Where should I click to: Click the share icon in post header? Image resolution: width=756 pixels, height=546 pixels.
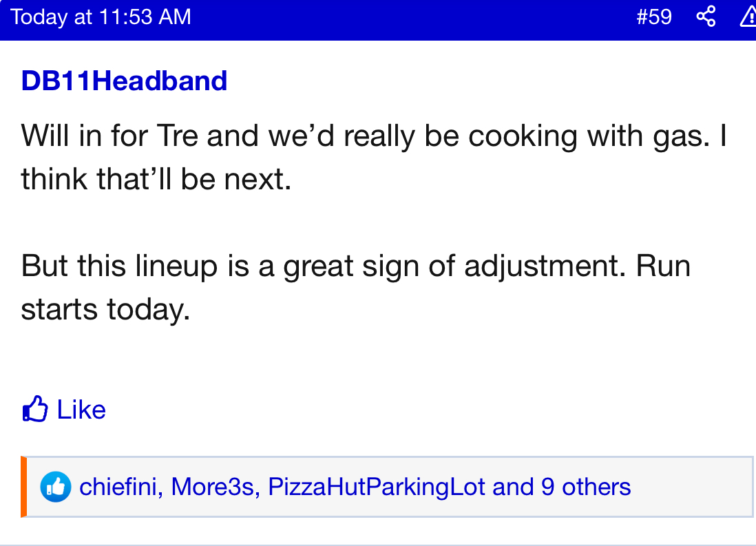pyautogui.click(x=706, y=17)
